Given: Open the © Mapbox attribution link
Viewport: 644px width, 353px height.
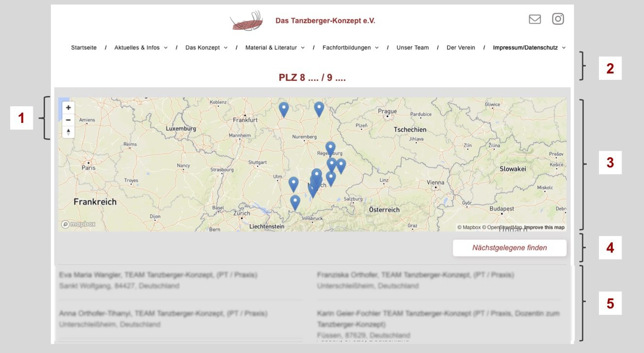Looking at the screenshot, I should 469,227.
